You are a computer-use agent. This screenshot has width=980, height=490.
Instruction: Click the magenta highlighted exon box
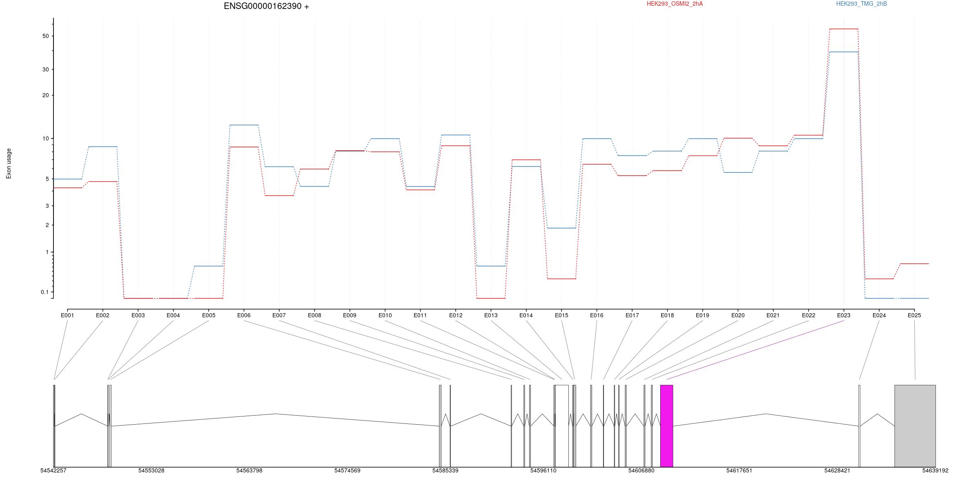click(667, 426)
